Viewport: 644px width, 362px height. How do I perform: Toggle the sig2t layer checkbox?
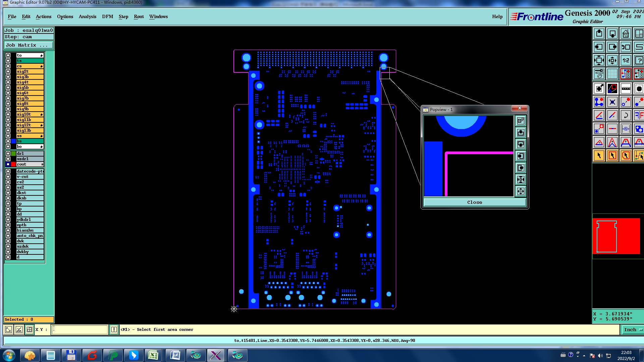pos(8,71)
